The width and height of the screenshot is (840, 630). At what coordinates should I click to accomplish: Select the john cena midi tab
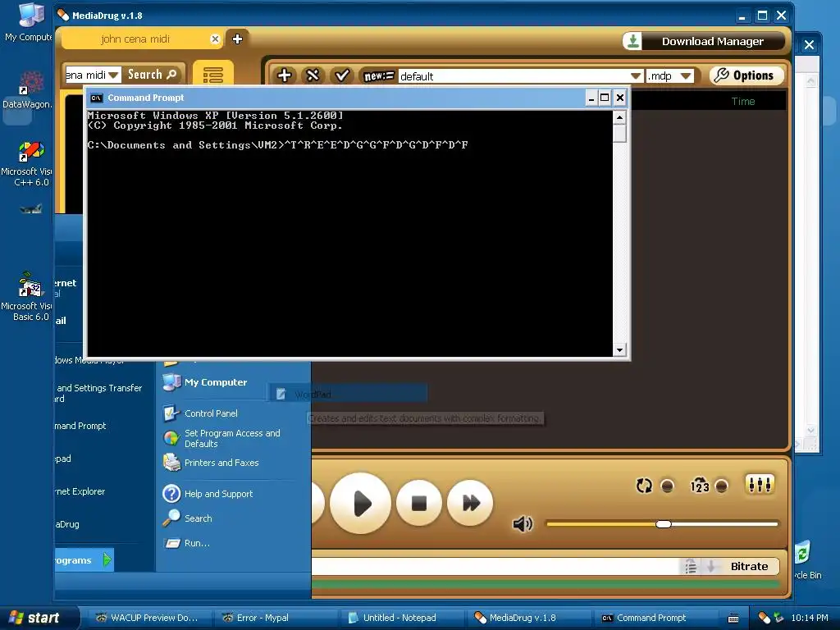(x=135, y=39)
